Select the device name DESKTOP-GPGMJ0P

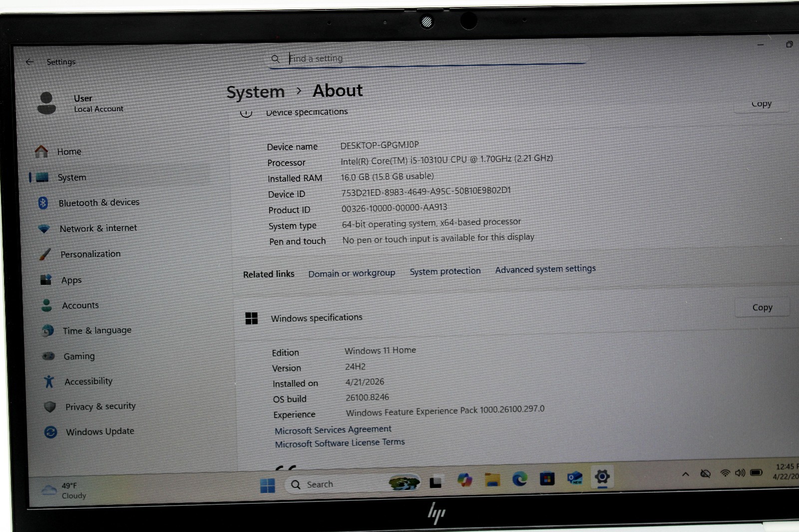click(x=380, y=145)
